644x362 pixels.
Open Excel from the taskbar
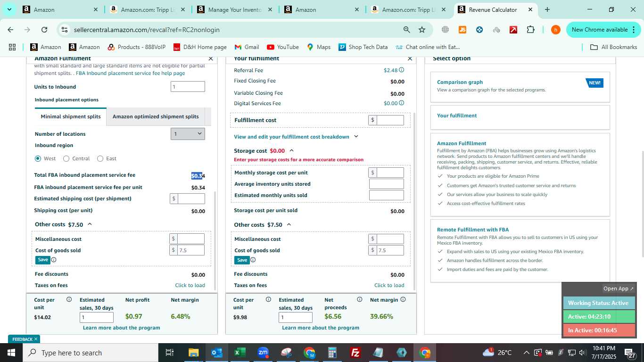pos(239,353)
